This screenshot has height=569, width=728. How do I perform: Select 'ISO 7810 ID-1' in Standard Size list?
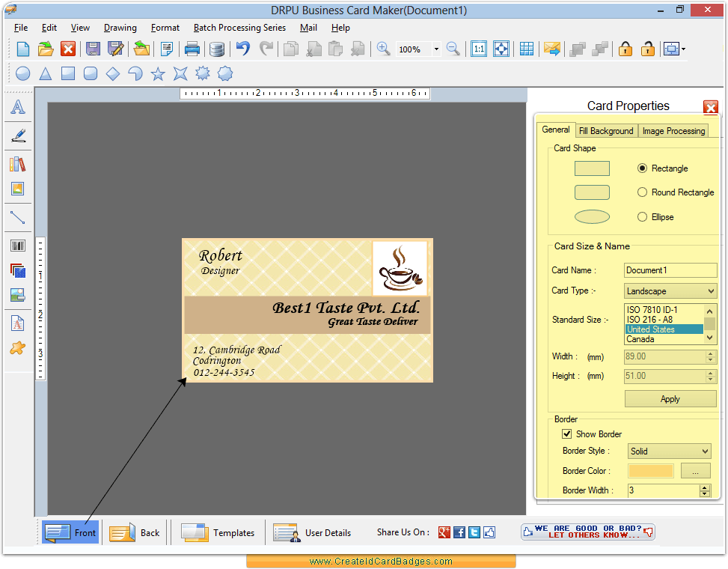(664, 309)
